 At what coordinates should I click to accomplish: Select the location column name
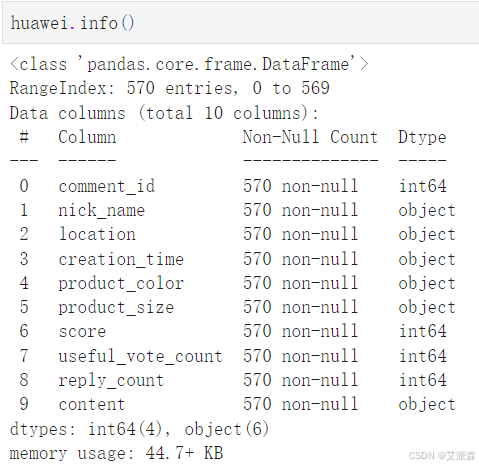[97, 234]
